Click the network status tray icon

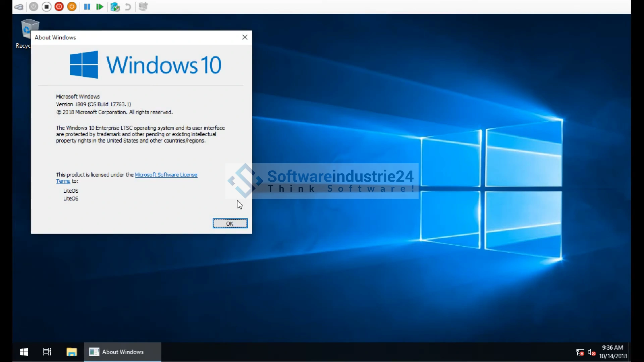point(580,353)
